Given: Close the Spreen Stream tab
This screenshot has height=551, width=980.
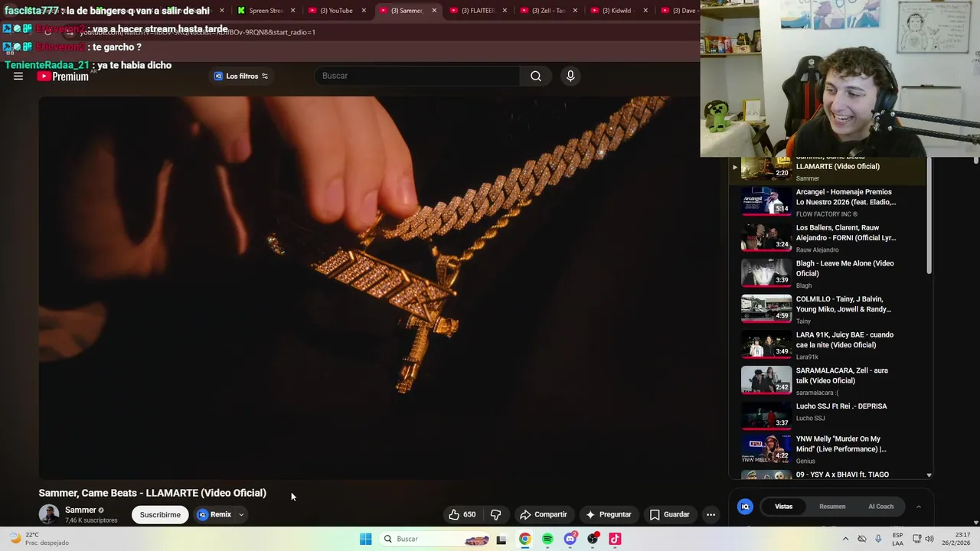Looking at the screenshot, I should [x=292, y=11].
